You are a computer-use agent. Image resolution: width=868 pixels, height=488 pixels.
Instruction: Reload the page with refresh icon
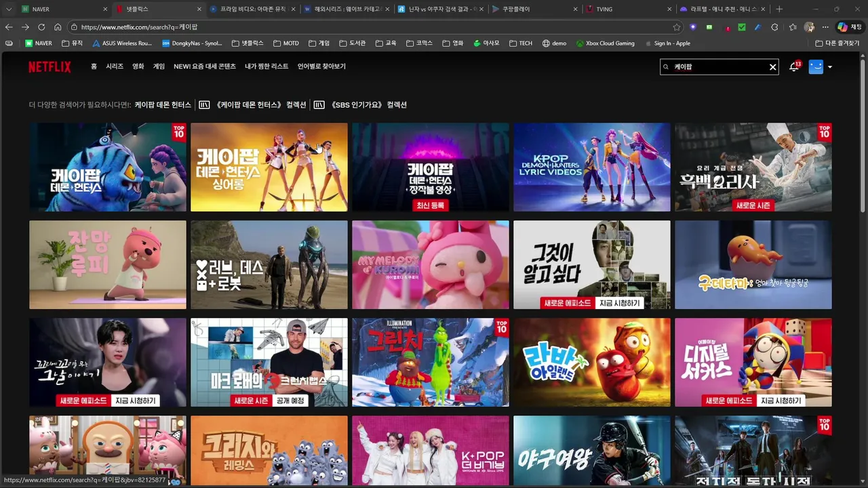41,27
